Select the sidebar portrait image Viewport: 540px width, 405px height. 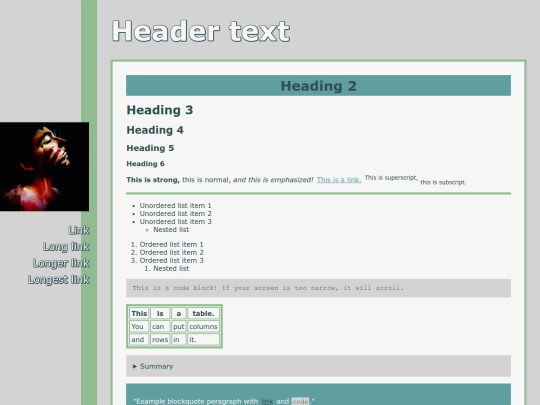click(44, 166)
